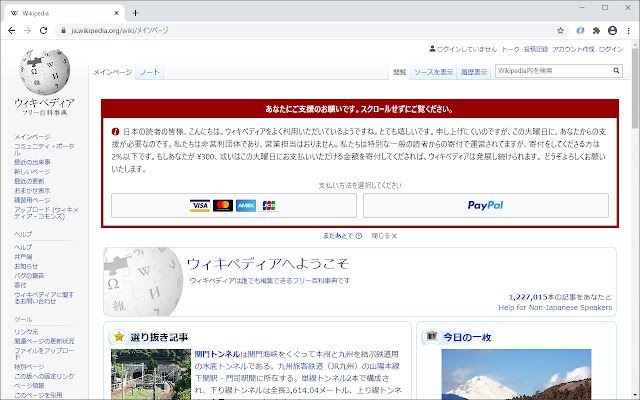Open a new browser tab
Image resolution: width=640 pixels, height=400 pixels.
tap(136, 13)
